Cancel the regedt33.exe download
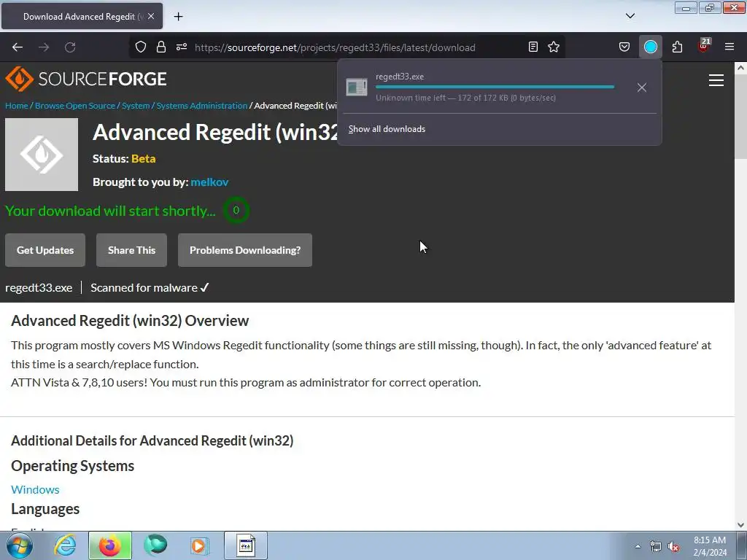This screenshot has height=560, width=747. coord(642,87)
